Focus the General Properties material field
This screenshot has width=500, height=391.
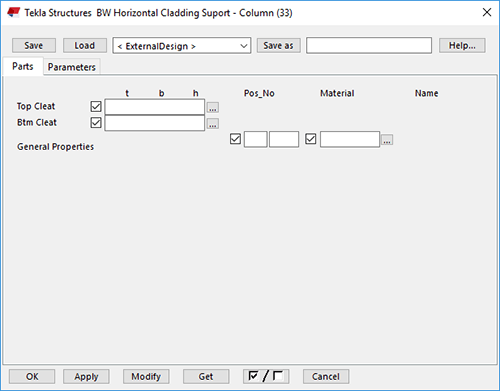[350, 139]
